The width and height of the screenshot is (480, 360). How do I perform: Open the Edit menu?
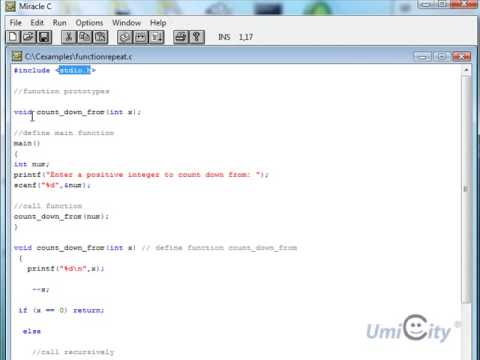click(x=37, y=23)
